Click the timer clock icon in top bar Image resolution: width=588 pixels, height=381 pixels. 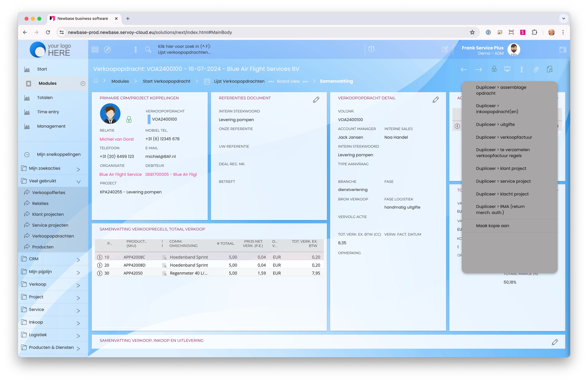point(371,49)
